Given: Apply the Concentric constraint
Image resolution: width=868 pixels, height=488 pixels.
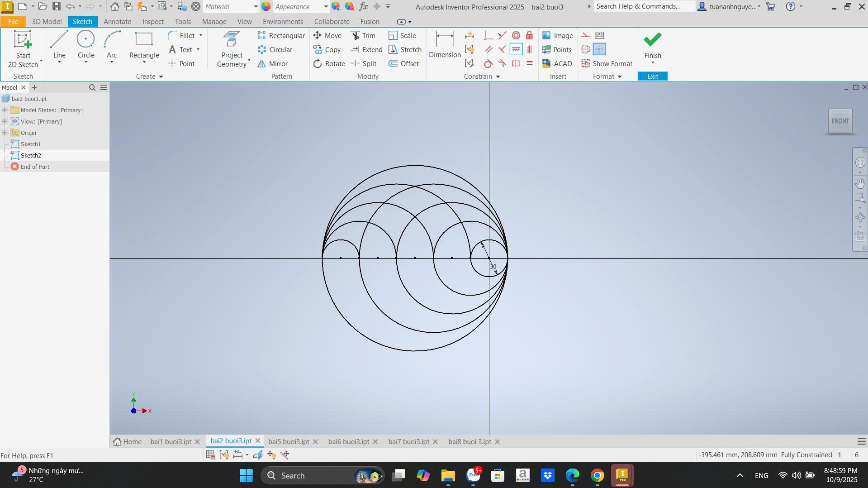Looking at the screenshot, I should [516, 35].
